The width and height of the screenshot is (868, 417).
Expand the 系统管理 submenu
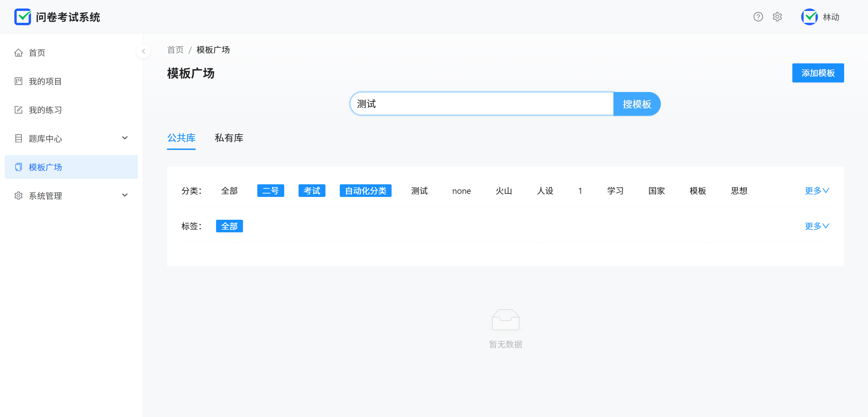[x=125, y=195]
